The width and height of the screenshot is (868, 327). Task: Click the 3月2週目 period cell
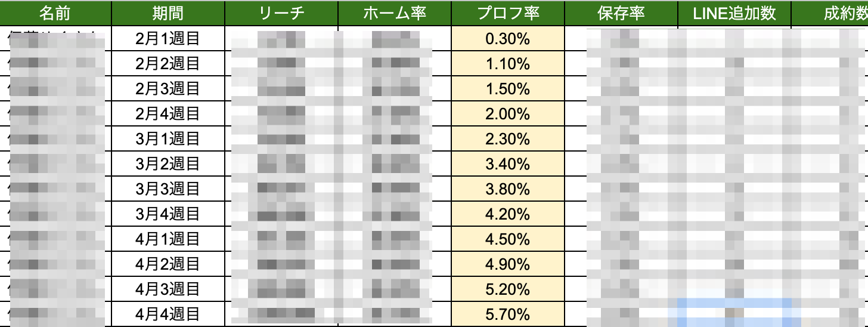coord(168,164)
